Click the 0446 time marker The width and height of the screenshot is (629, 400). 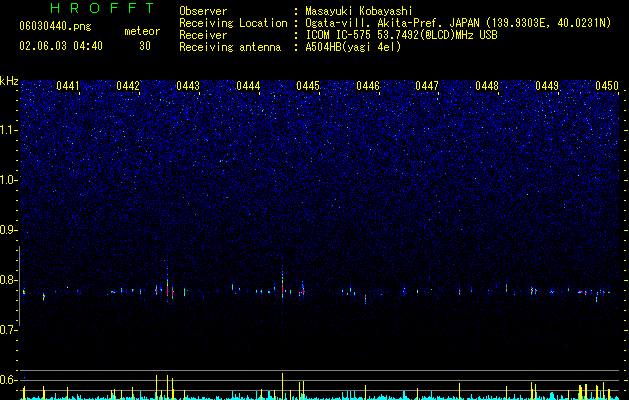(368, 86)
